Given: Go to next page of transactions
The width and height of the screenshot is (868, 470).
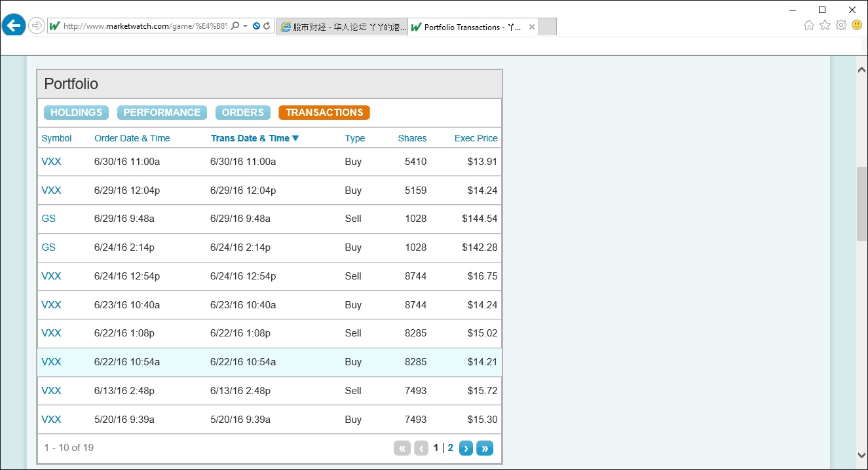Looking at the screenshot, I should click(x=466, y=448).
